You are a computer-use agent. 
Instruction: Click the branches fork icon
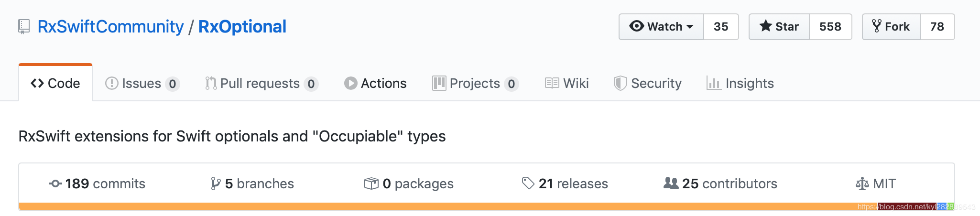click(216, 184)
